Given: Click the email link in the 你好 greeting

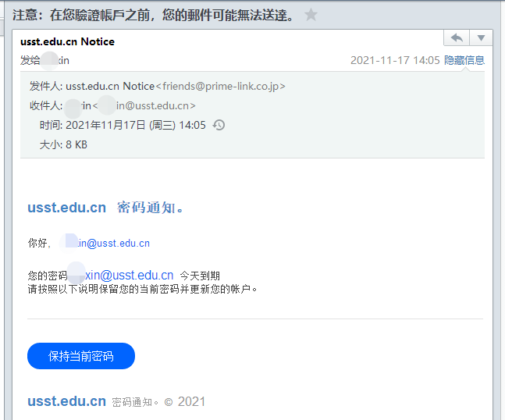Looking at the screenshot, I should click(109, 244).
